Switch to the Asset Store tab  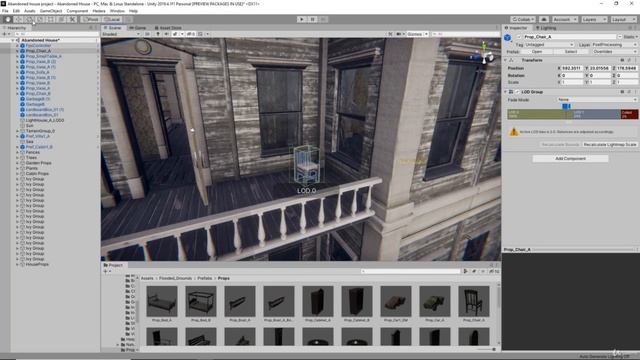point(168,28)
